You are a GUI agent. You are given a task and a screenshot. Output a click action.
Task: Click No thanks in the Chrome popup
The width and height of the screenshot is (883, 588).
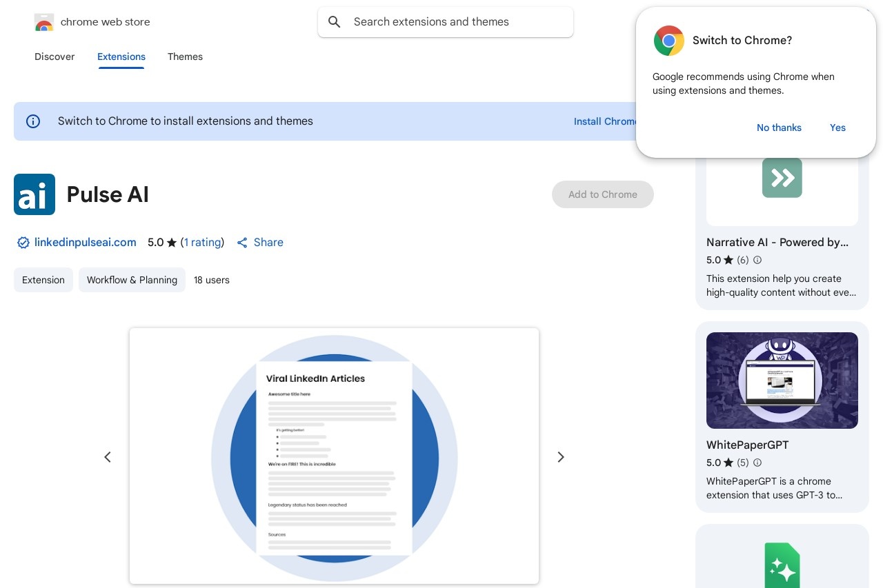[779, 128]
